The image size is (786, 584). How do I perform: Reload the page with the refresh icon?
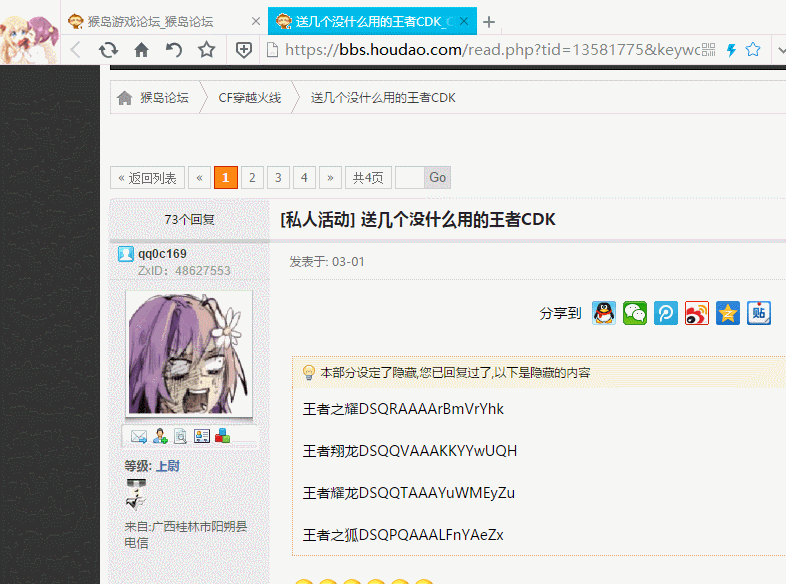pos(108,50)
